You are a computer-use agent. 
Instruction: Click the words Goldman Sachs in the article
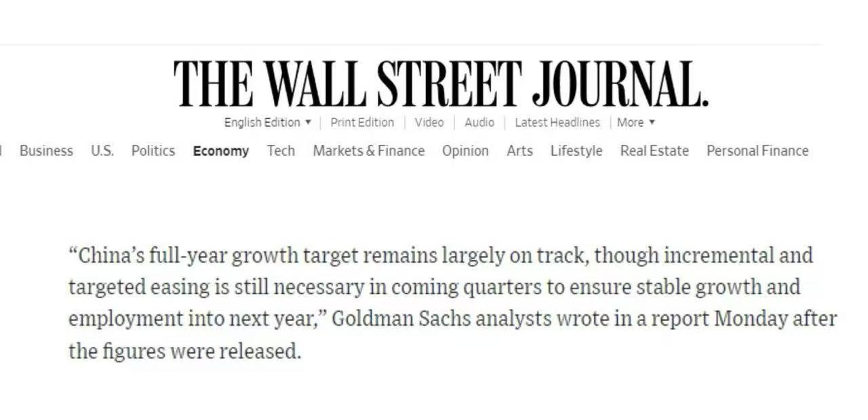tap(400, 318)
